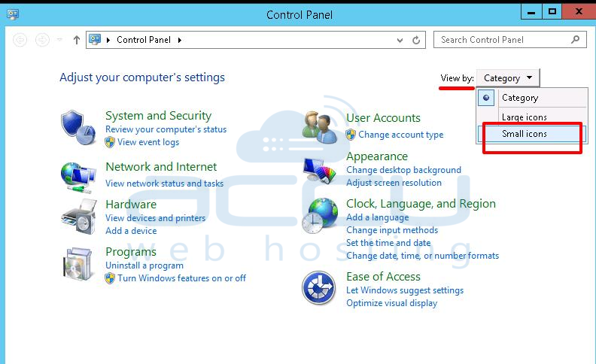Click Uninstall a program

144,265
